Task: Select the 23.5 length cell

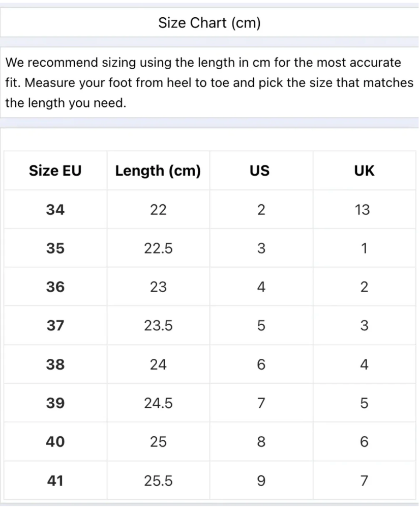Action: coord(158,325)
